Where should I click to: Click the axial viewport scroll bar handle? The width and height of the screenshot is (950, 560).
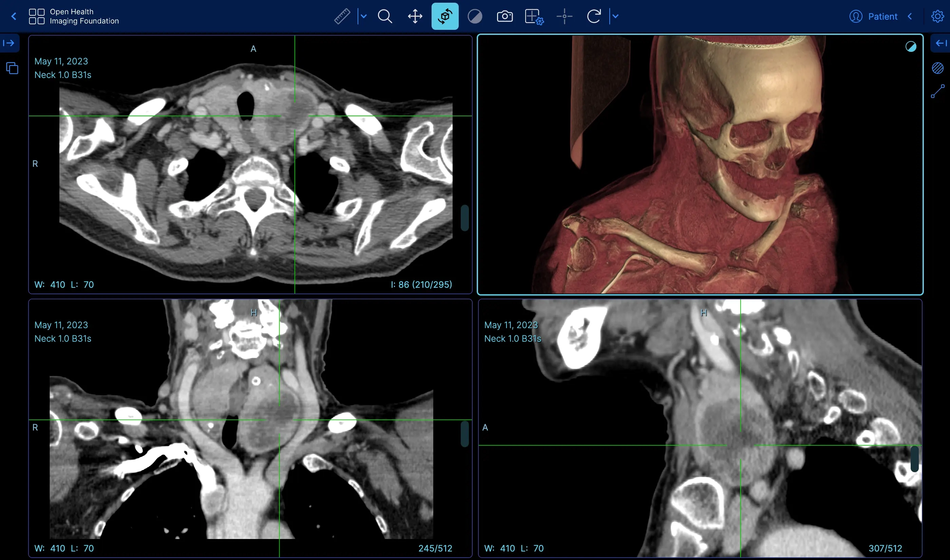(465, 218)
